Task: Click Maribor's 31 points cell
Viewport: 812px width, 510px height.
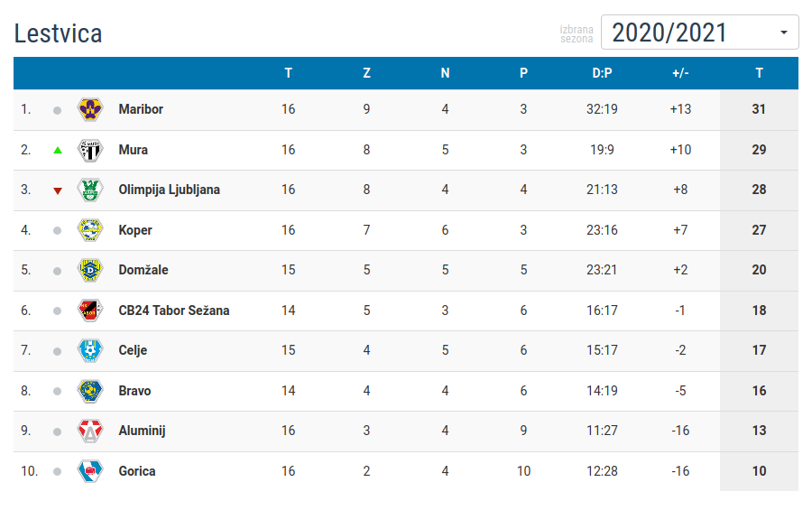Action: click(759, 109)
